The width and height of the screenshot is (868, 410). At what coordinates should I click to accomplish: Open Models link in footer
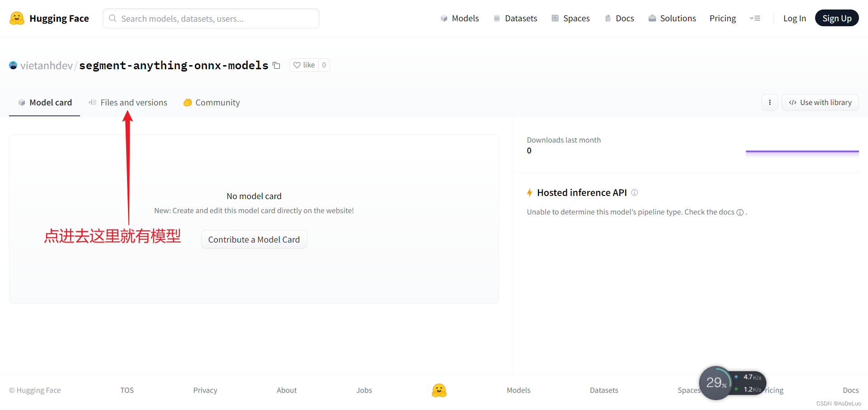tap(519, 390)
